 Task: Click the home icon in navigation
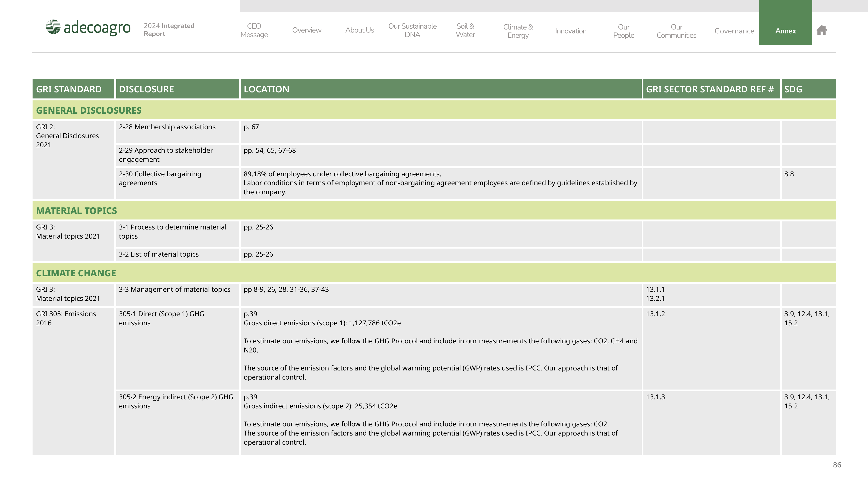822,30
